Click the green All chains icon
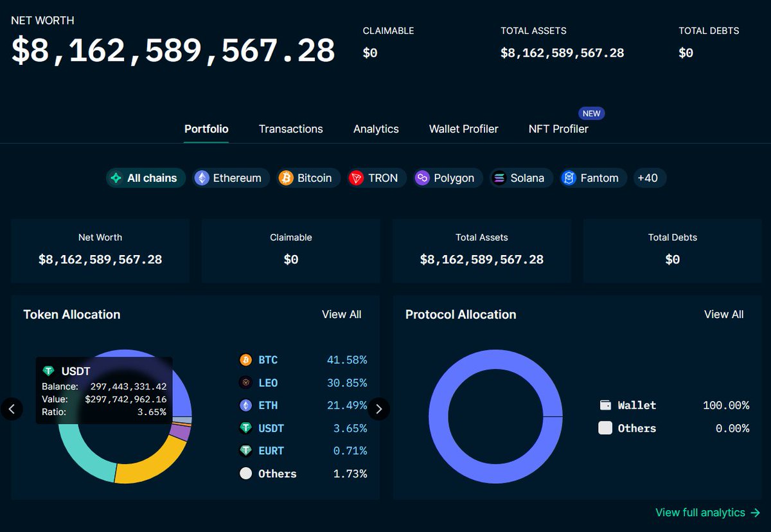Screen dimensions: 771x532 pyautogui.click(x=116, y=178)
